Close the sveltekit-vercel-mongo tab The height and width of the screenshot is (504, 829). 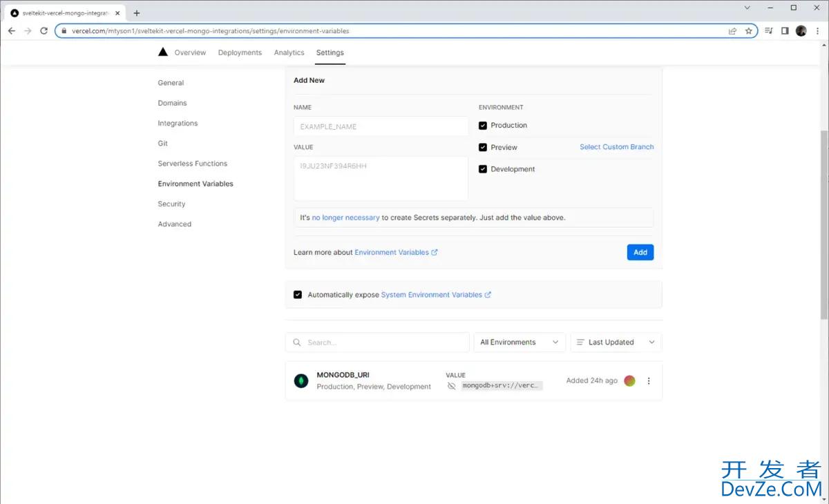tap(117, 13)
